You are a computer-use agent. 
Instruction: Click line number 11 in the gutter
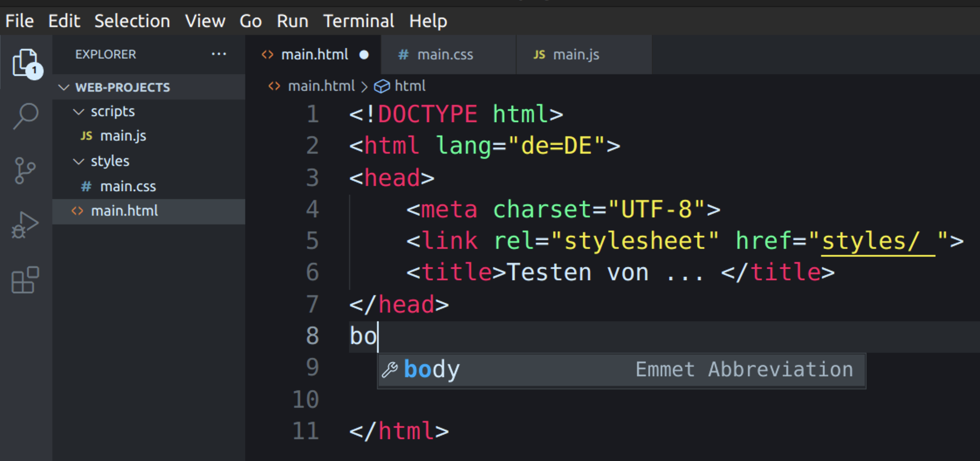tap(306, 431)
